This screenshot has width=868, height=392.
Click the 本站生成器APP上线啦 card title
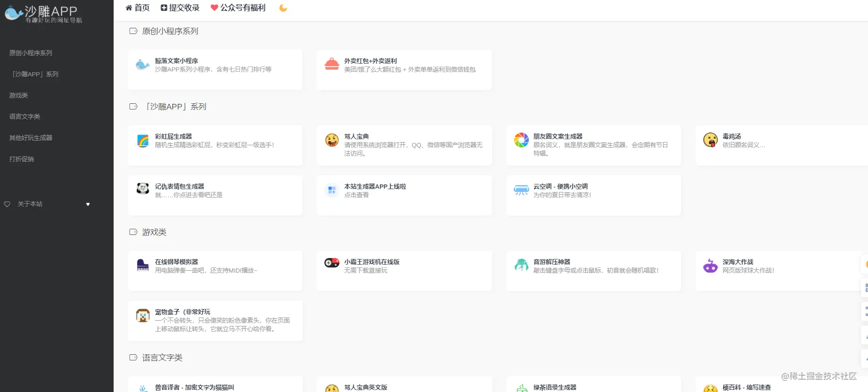pos(375,186)
